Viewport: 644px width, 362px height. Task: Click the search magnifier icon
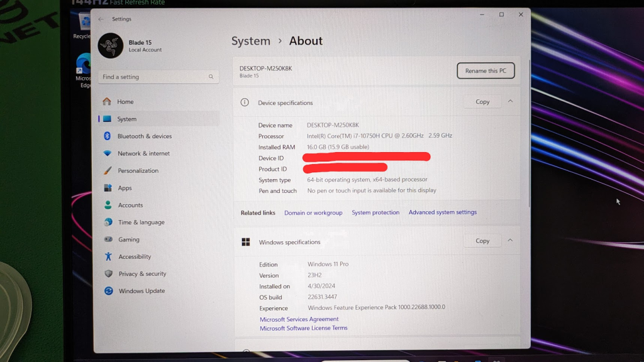(x=211, y=77)
